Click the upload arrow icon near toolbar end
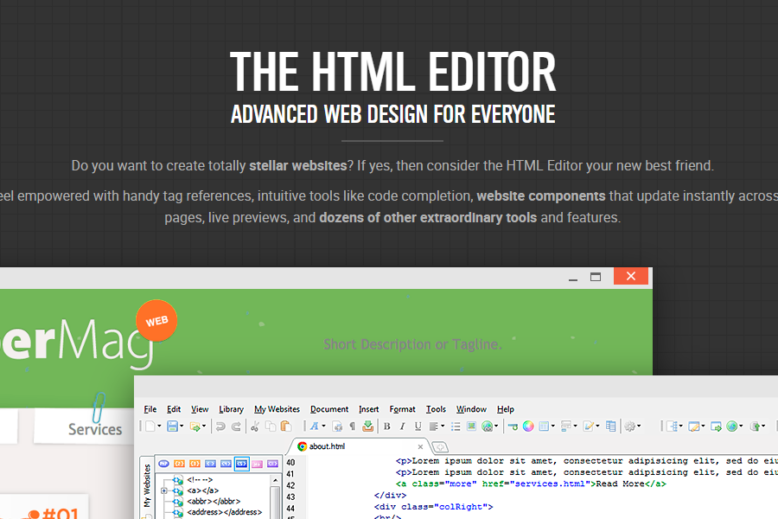Screen dimensions: 778x519 point(755,426)
